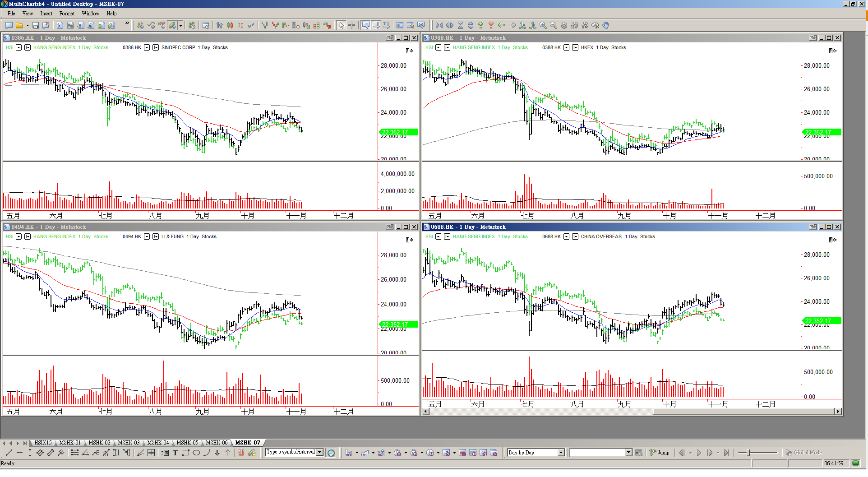This screenshot has height=477, width=868.
Task: Toggle the arrow pointer mode button
Action: 342,25
